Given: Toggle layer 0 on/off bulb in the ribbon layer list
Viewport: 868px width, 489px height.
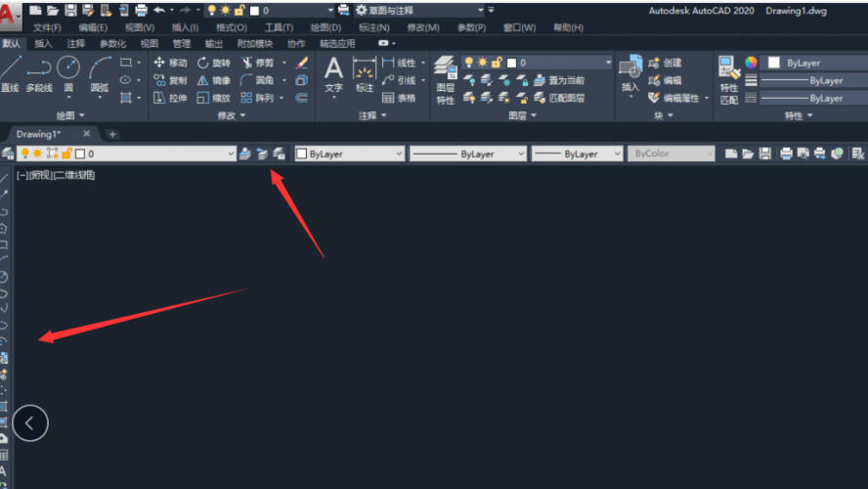Looking at the screenshot, I should [469, 63].
